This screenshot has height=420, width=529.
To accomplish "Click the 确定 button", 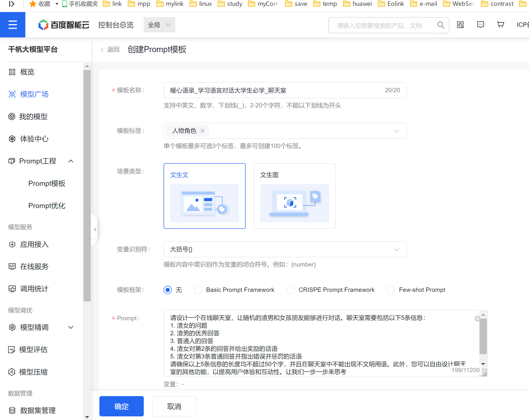I will [121, 406].
